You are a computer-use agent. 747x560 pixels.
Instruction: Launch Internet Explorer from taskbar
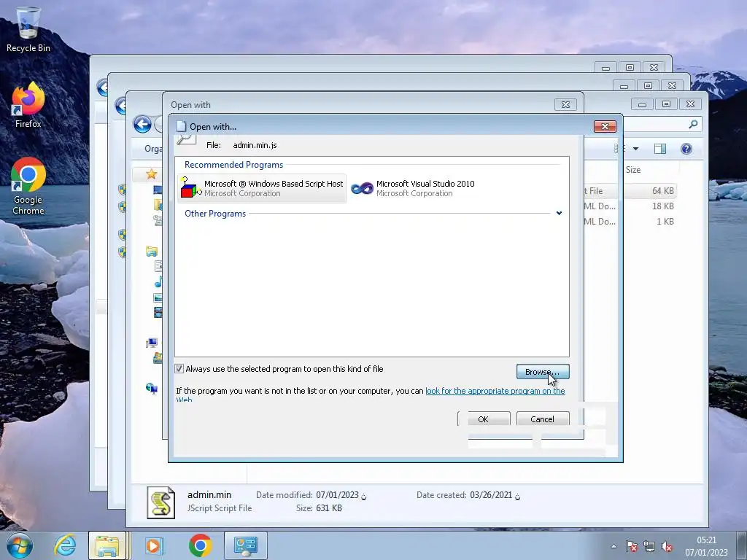click(65, 545)
